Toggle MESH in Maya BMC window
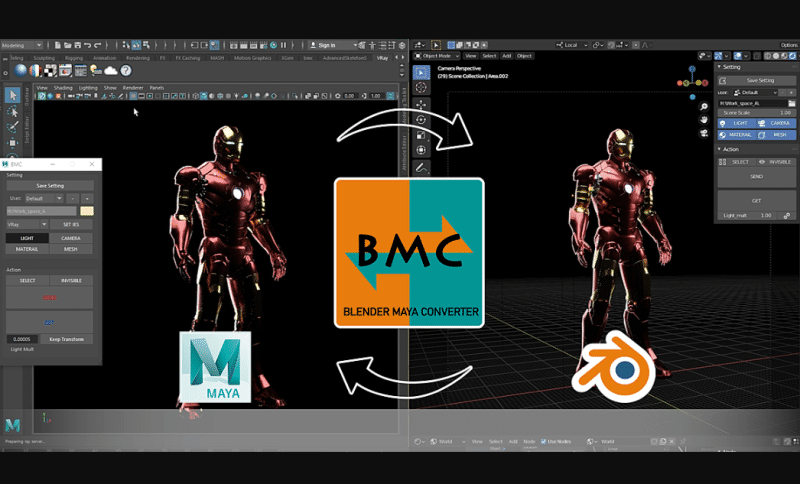Image resolution: width=800 pixels, height=484 pixels. coord(71,249)
